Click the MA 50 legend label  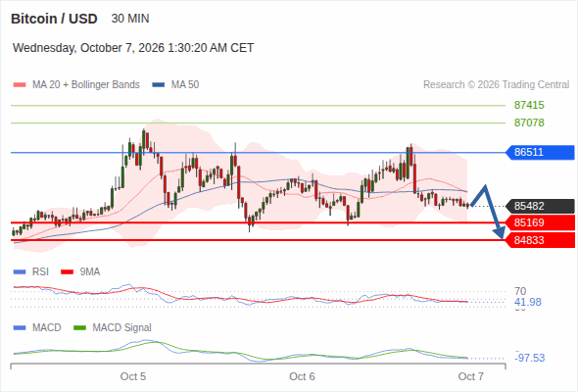point(185,85)
